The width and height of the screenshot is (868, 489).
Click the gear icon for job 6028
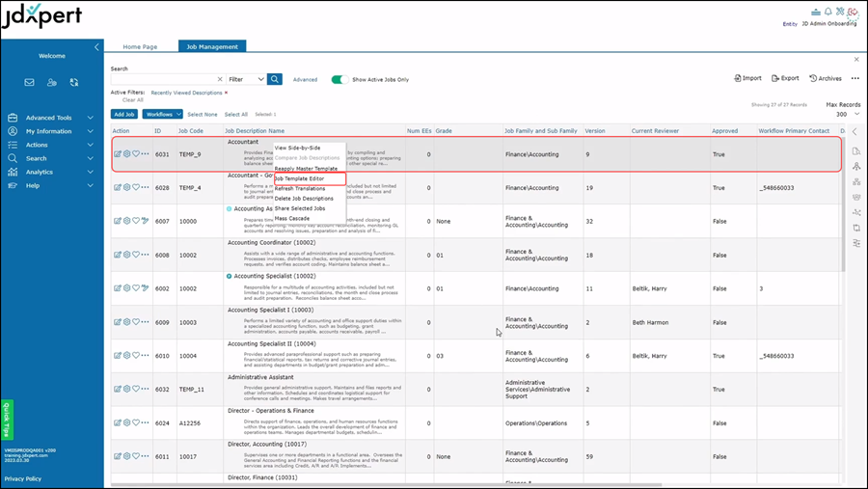click(126, 188)
